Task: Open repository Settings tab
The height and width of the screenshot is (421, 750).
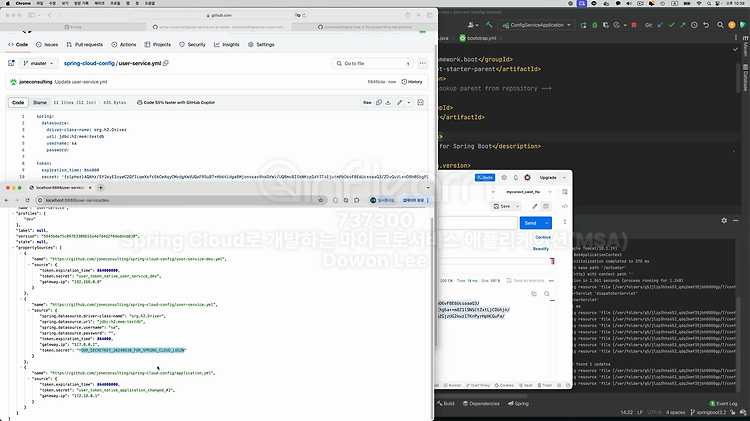Action: pyautogui.click(x=261, y=44)
